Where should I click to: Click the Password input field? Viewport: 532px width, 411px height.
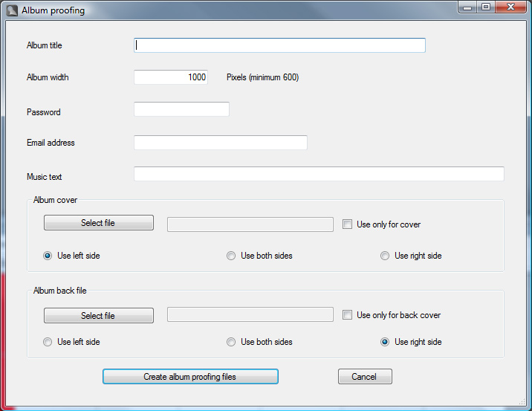pos(181,109)
